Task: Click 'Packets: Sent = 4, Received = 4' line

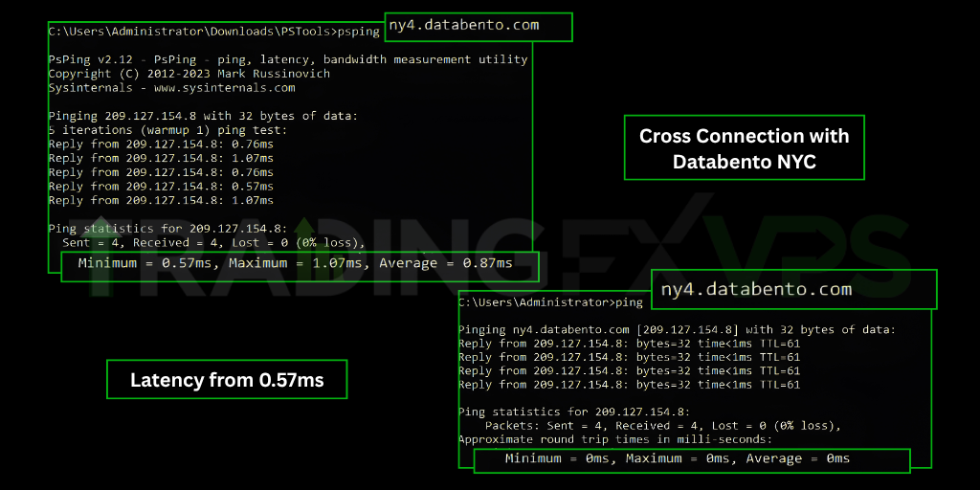Action: (x=662, y=426)
